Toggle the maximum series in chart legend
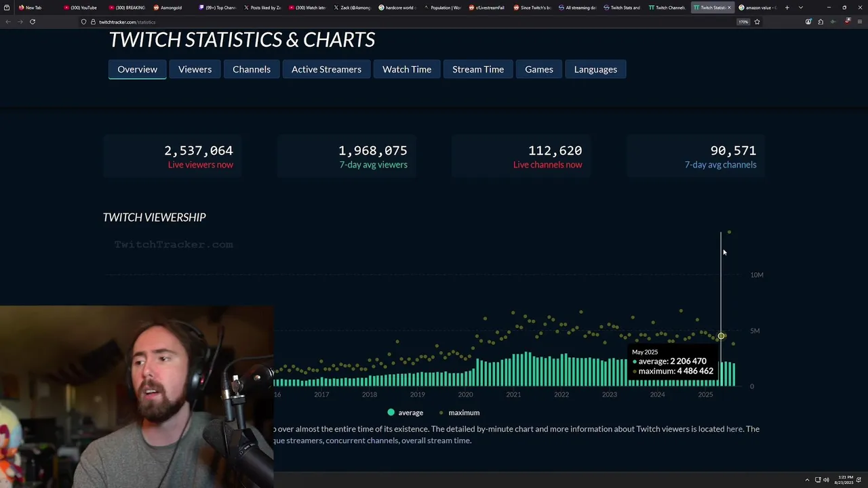Image resolution: width=868 pixels, height=488 pixels. (x=460, y=412)
